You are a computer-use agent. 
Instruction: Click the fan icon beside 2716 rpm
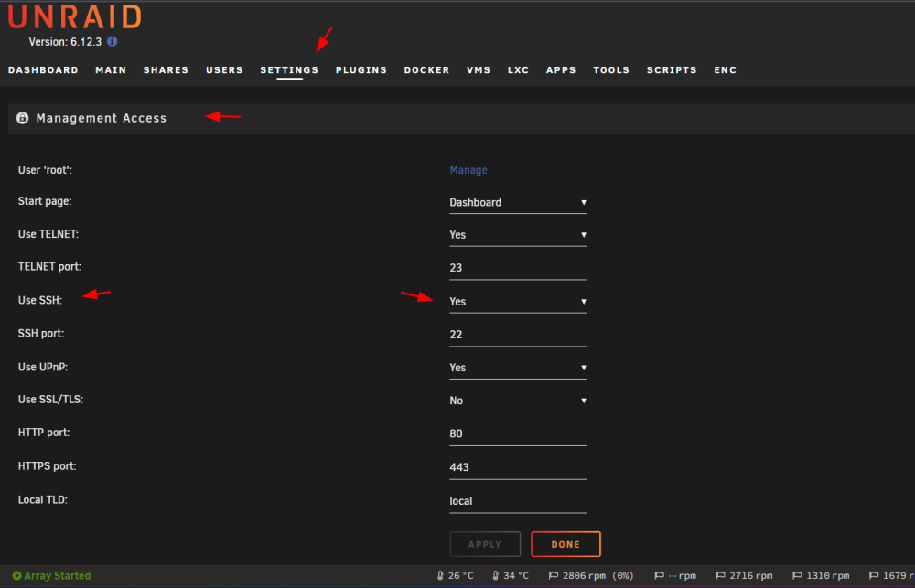720,576
